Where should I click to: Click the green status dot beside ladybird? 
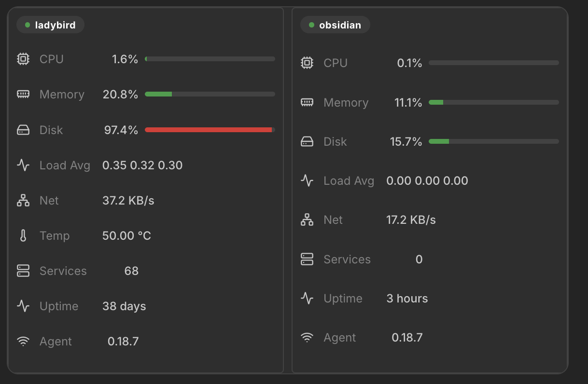click(28, 25)
